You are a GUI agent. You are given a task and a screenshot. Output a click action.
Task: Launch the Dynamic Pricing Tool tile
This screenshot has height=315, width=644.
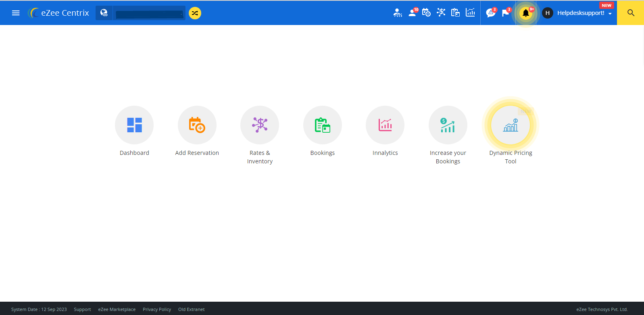point(511,125)
